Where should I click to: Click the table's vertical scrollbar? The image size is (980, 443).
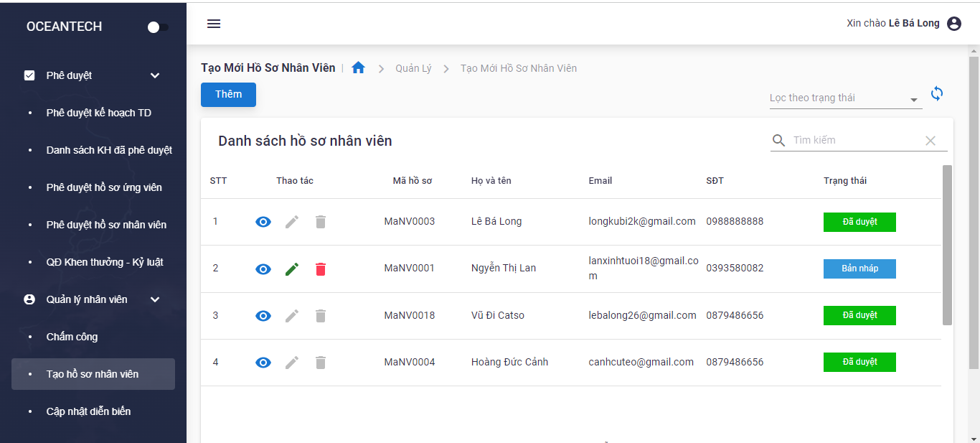coord(947,245)
